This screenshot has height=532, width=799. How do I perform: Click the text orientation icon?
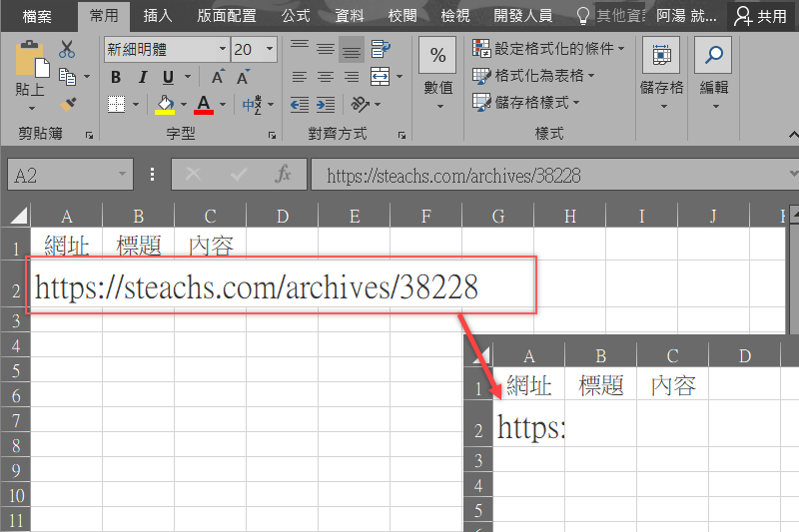click(x=361, y=105)
